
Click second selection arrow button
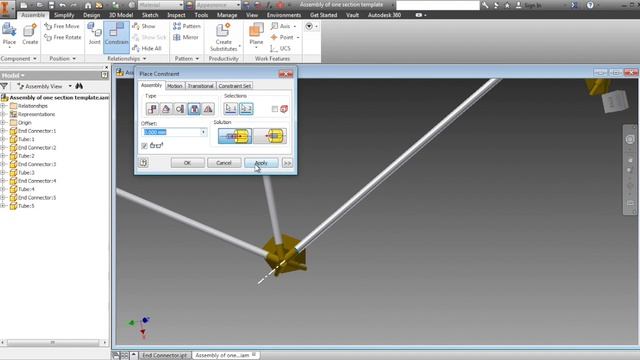pos(246,109)
